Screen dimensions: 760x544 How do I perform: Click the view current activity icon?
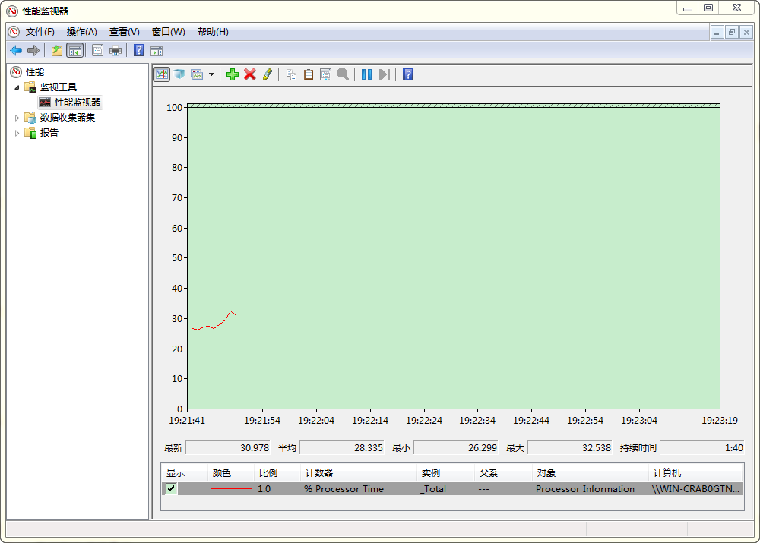point(161,74)
